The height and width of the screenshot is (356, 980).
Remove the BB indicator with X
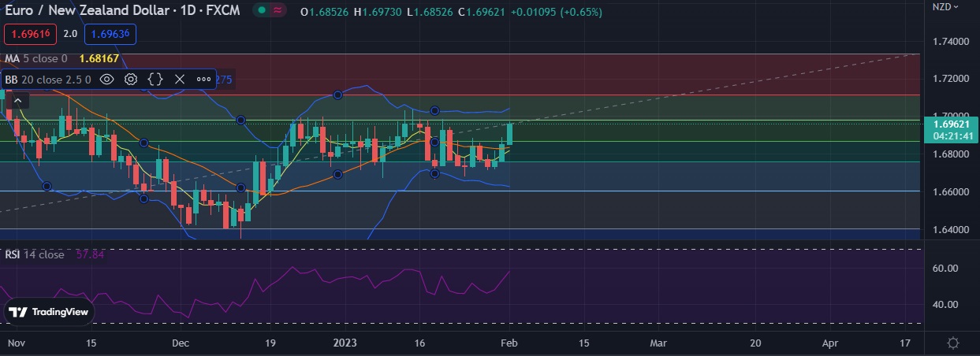(180, 80)
